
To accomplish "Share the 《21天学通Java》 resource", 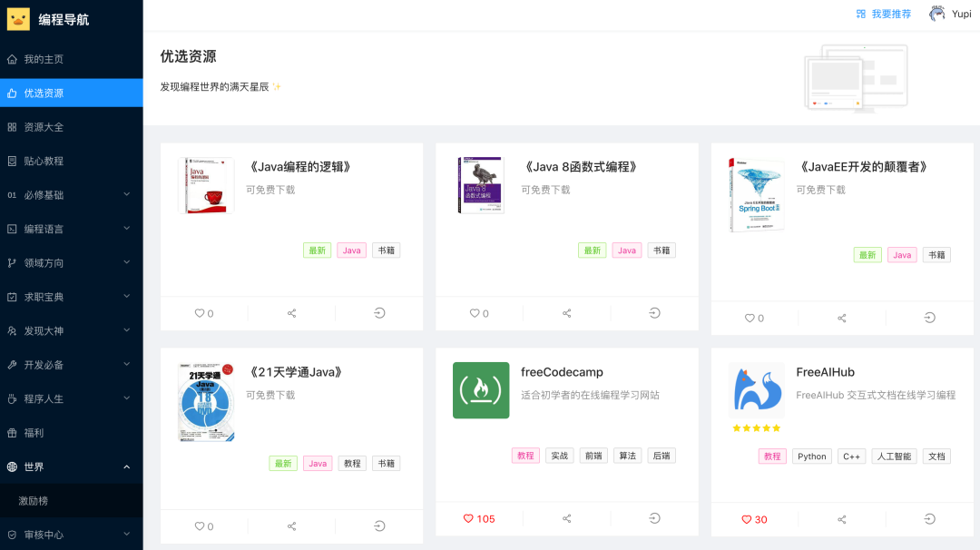I will pyautogui.click(x=291, y=526).
